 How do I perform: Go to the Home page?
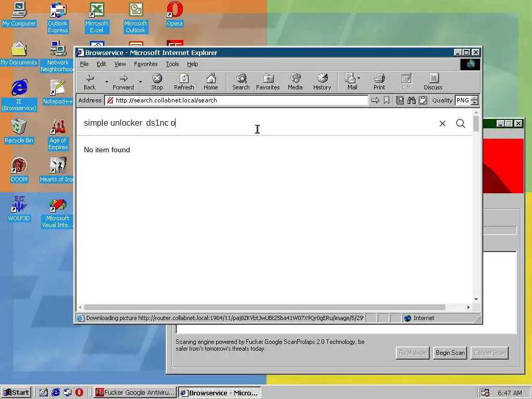[x=211, y=82]
